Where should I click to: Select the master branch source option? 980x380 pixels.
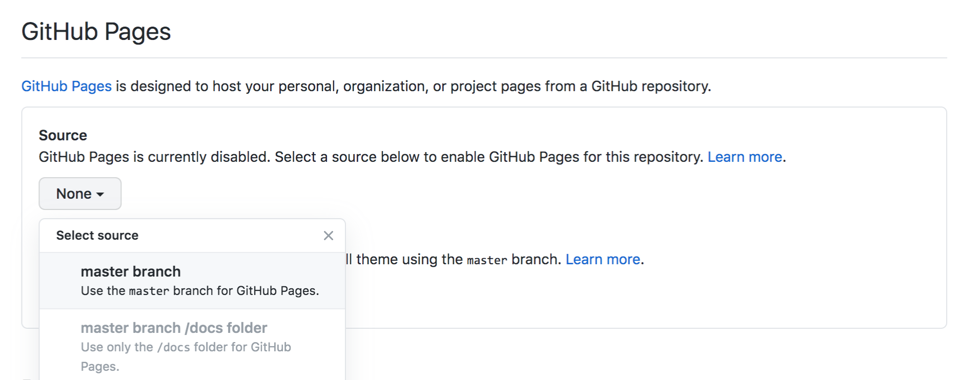192,281
